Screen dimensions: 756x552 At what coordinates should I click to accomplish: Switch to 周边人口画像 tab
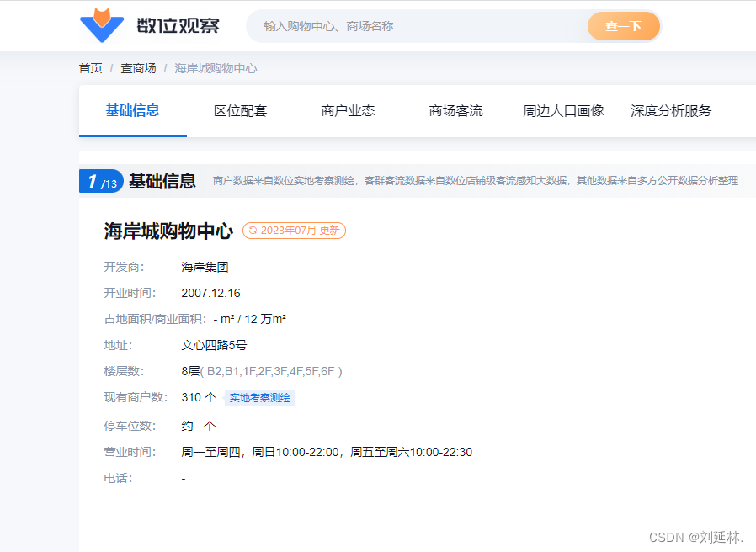pyautogui.click(x=563, y=111)
